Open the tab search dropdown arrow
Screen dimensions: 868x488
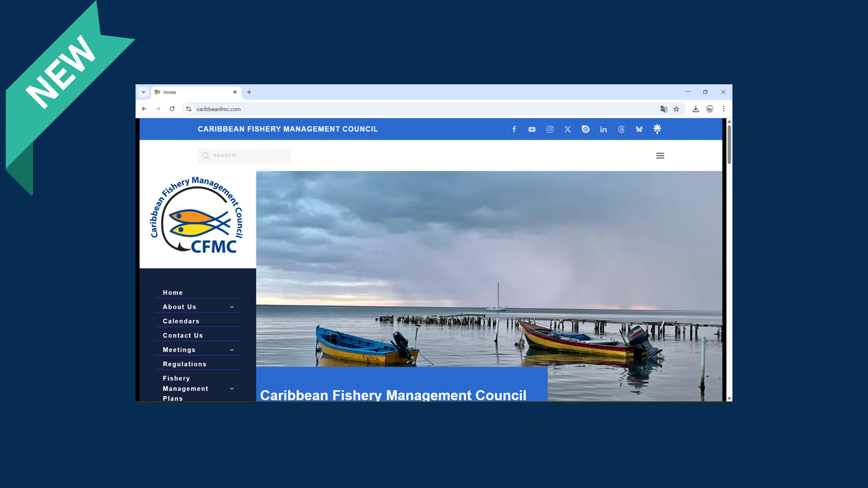[x=144, y=92]
